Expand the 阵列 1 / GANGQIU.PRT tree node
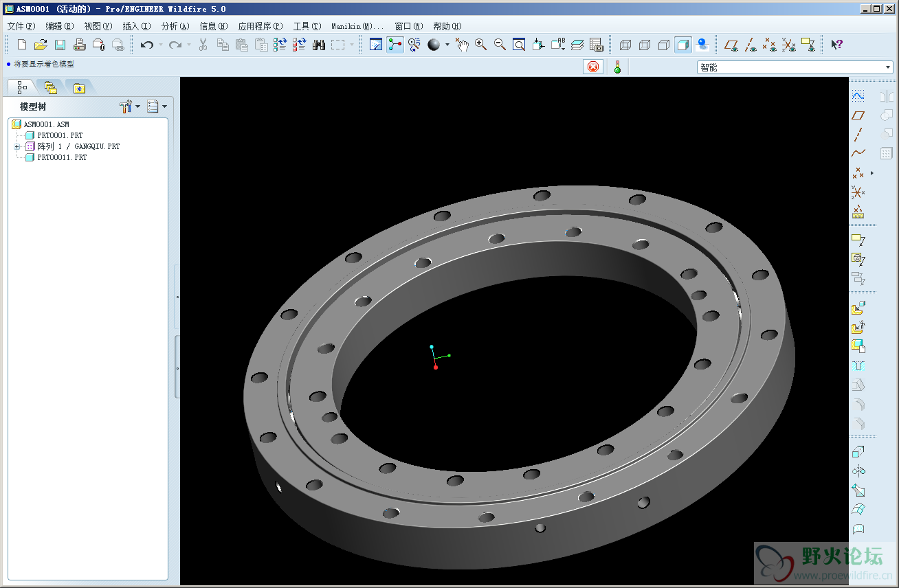 [17, 146]
